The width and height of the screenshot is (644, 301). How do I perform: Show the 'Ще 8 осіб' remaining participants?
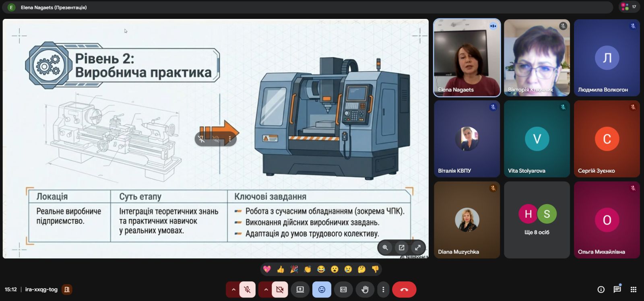pos(537,220)
